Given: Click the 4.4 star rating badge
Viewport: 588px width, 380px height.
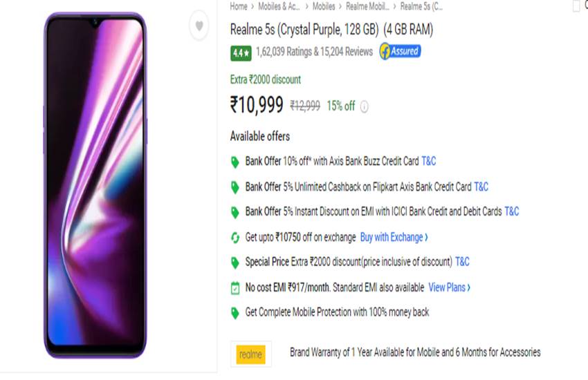Looking at the screenshot, I should (x=241, y=53).
